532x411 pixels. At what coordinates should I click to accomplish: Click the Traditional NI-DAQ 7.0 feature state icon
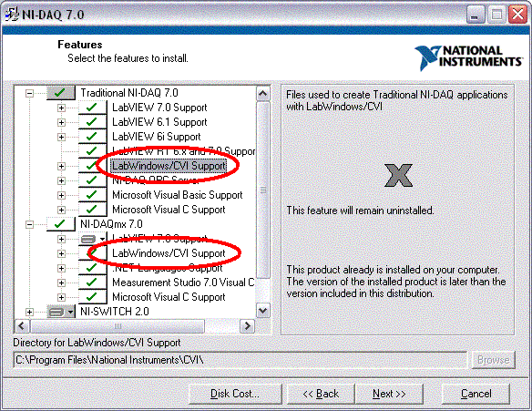pyautogui.click(x=61, y=93)
